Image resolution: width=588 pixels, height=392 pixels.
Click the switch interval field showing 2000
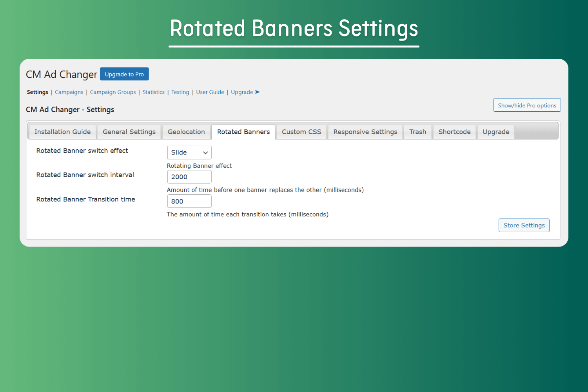[189, 177]
